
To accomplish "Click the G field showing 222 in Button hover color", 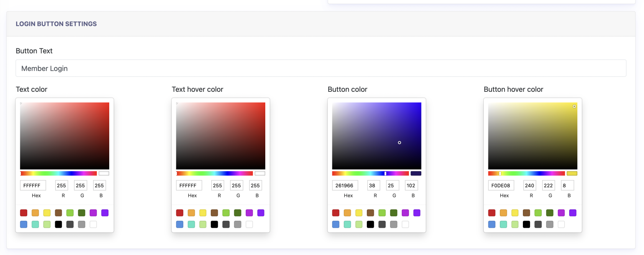I will click(549, 185).
